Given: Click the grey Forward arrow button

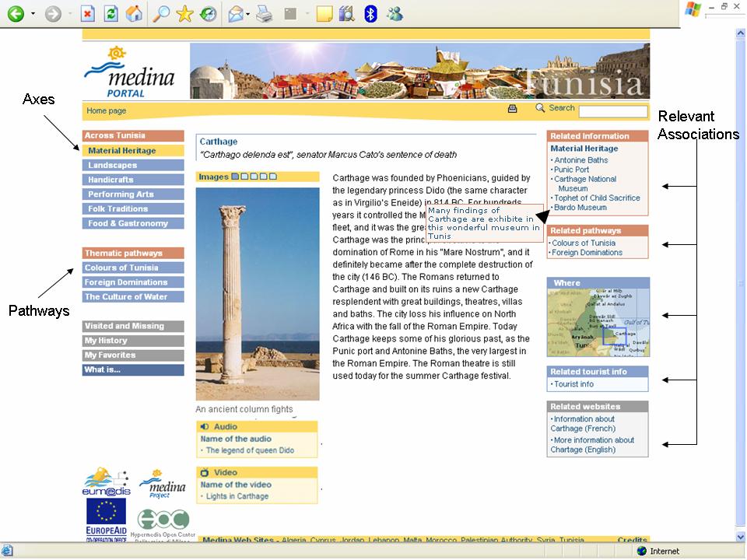Looking at the screenshot, I should tap(53, 14).
